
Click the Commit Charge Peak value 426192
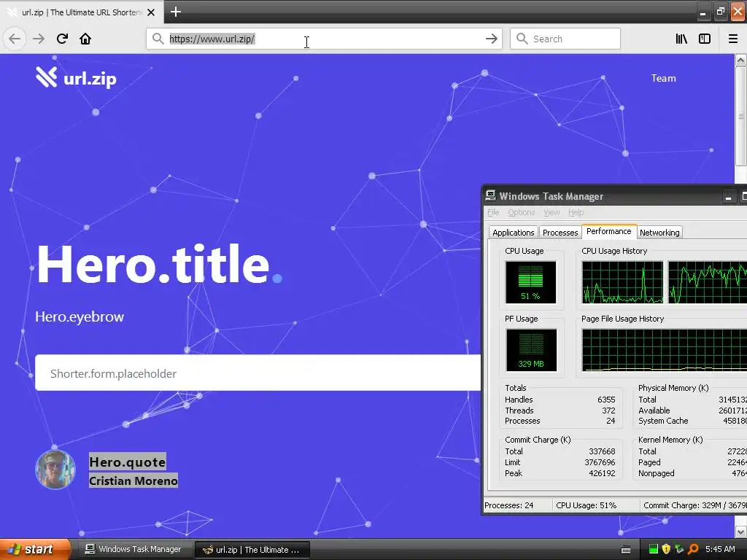pyautogui.click(x=602, y=473)
